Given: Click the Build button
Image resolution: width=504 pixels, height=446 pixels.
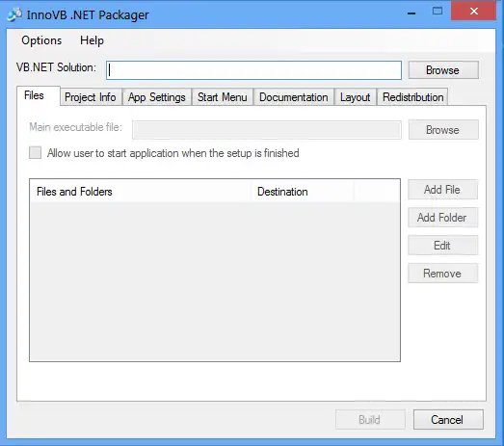Looking at the screenshot, I should 370,420.
